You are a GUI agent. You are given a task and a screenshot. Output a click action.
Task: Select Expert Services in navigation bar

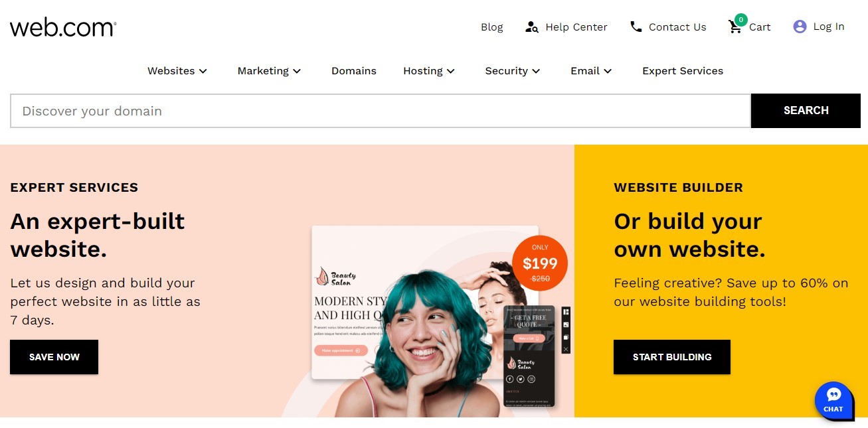click(x=683, y=71)
